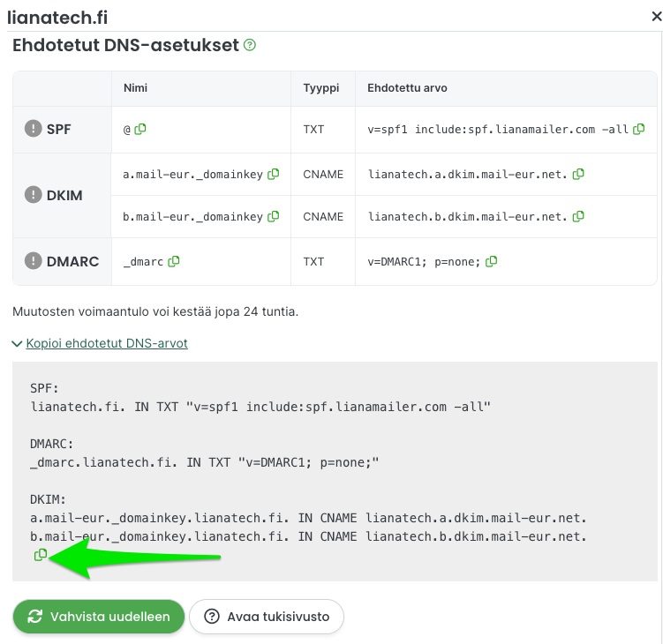
Task: Click the v=DMARC1; p=none; table text
Action: (x=424, y=262)
